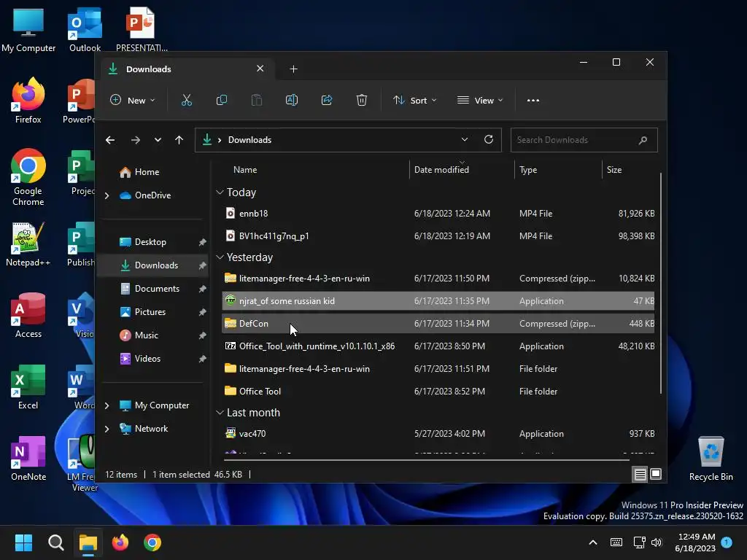Image resolution: width=747 pixels, height=560 pixels.
Task: Open recent locations dropdown arrow
Action: tap(158, 140)
